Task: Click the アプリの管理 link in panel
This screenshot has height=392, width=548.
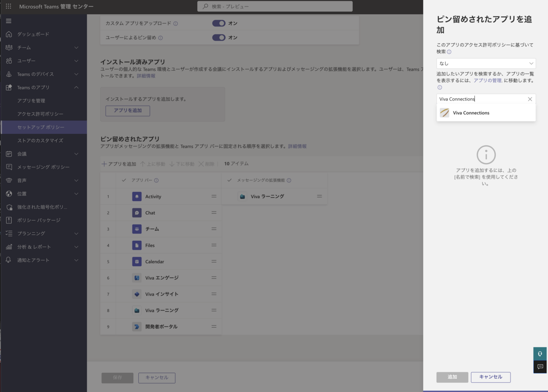Action: coord(488,80)
